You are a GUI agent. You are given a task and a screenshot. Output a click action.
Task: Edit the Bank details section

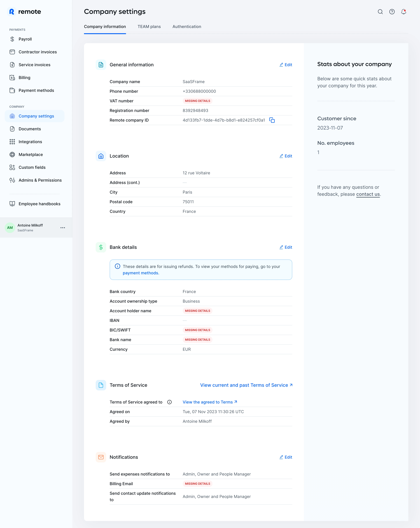(286, 247)
